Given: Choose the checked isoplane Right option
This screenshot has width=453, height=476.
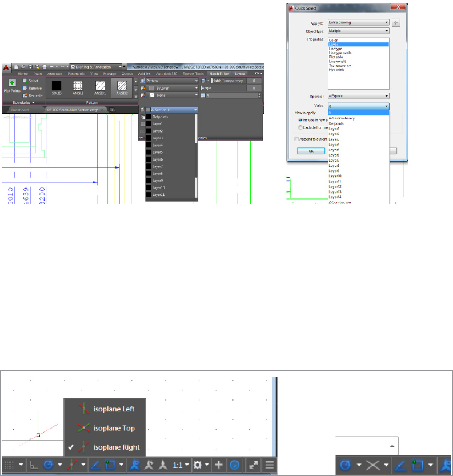Looking at the screenshot, I should [x=105, y=447].
